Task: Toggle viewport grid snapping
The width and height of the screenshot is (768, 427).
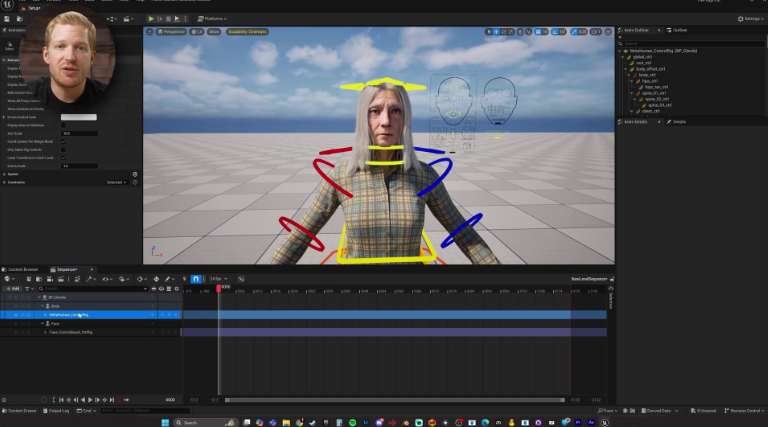Action: (x=538, y=32)
